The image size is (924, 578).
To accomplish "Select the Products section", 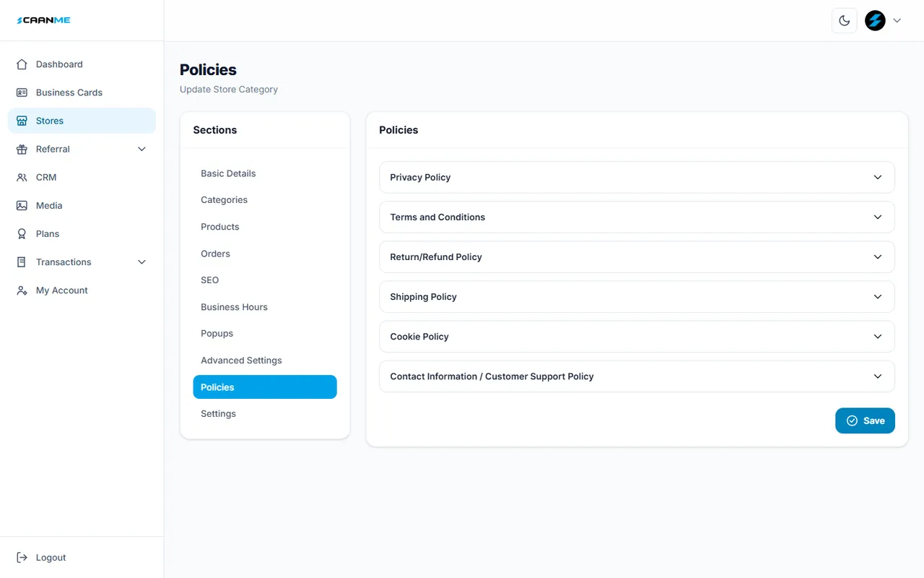I will click(265, 226).
